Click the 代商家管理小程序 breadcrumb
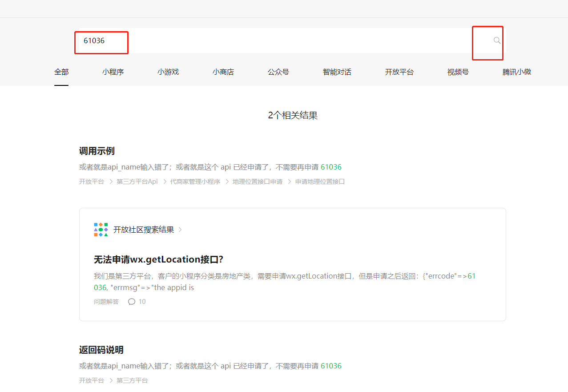The width and height of the screenshot is (568, 392). [x=195, y=182]
